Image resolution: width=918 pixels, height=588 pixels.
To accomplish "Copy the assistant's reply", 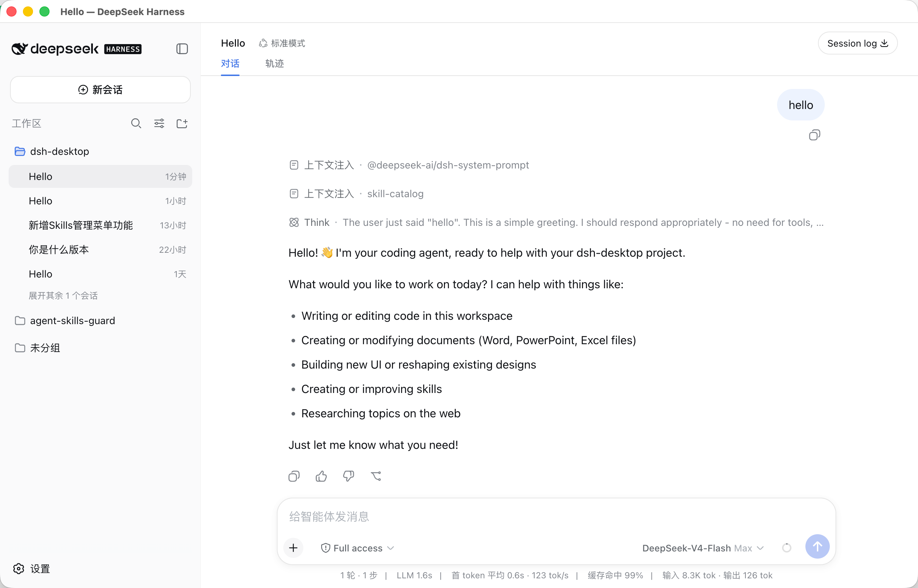I will point(294,476).
